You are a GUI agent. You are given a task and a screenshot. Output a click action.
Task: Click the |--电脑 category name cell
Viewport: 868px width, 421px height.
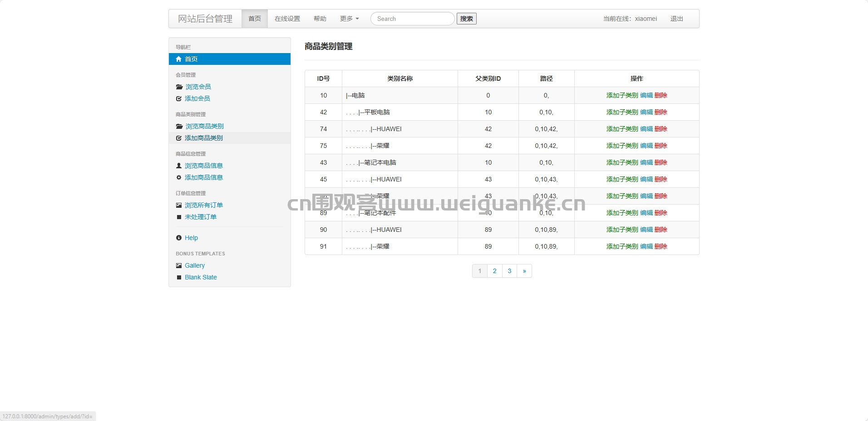click(400, 95)
